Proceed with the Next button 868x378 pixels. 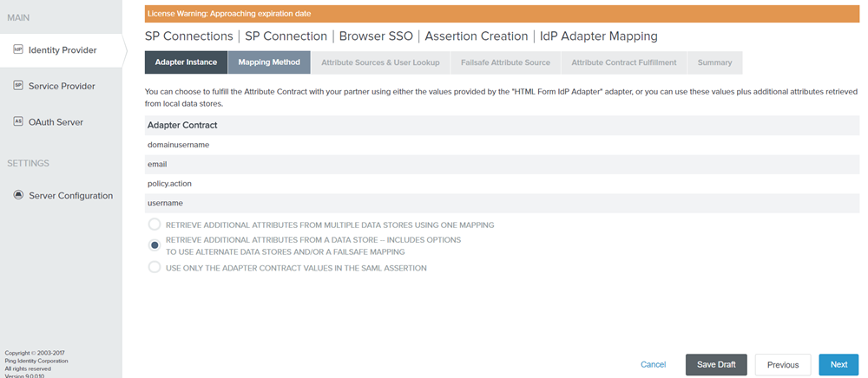[838, 365]
